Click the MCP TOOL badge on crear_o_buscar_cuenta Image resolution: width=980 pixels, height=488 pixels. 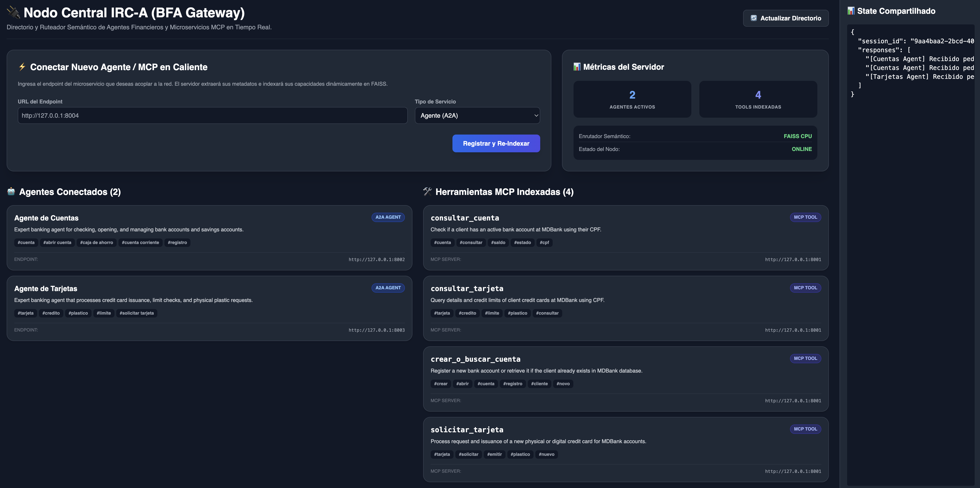(x=805, y=359)
